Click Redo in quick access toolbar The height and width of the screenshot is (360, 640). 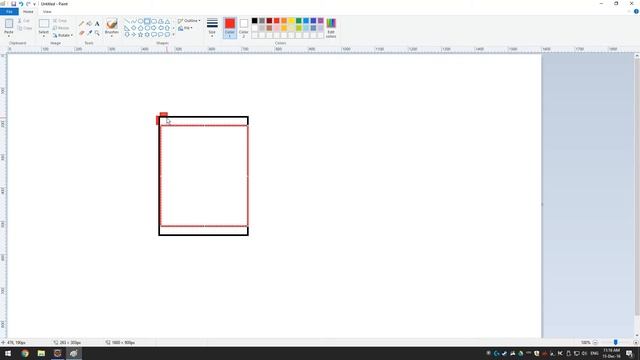pyautogui.click(x=28, y=4)
